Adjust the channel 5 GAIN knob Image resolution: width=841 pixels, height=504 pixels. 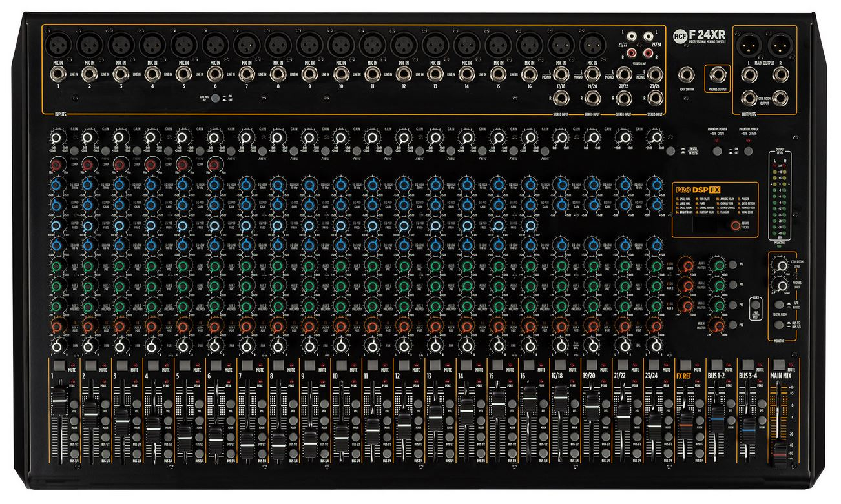pos(183,138)
